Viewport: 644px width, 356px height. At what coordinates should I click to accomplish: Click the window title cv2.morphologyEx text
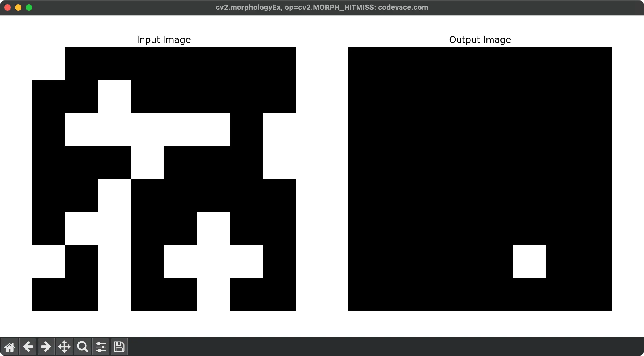click(x=322, y=7)
